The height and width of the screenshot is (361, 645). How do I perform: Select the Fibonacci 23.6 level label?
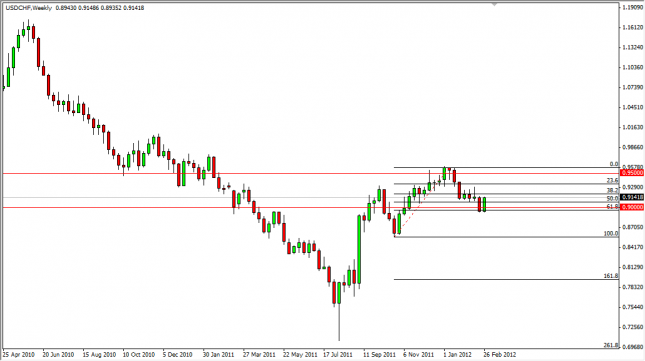click(613, 180)
